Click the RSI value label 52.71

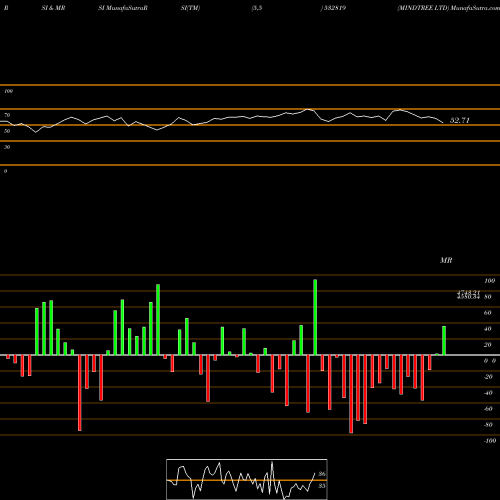[460, 120]
